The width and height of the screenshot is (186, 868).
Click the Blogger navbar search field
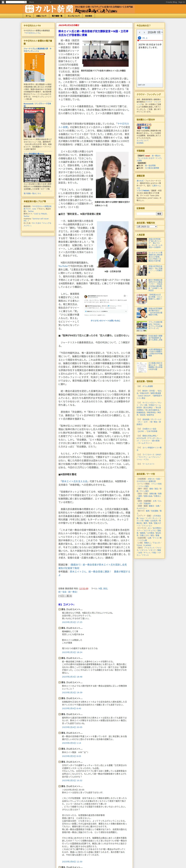[16, 2]
